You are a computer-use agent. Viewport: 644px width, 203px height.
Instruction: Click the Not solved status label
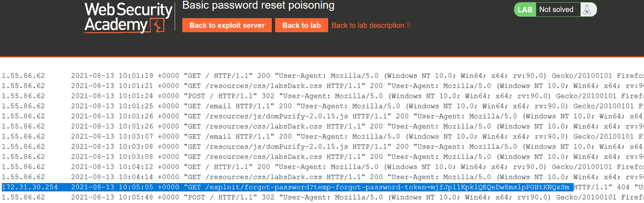tap(556, 10)
